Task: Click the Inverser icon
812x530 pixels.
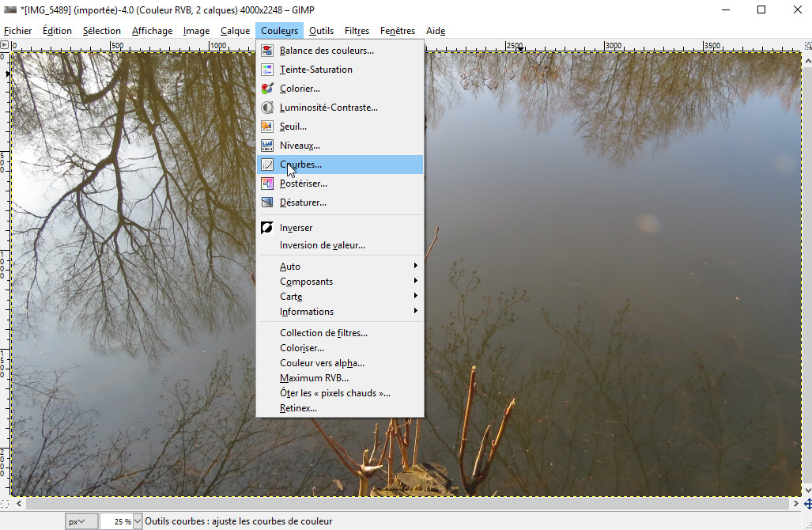Action: click(x=267, y=228)
